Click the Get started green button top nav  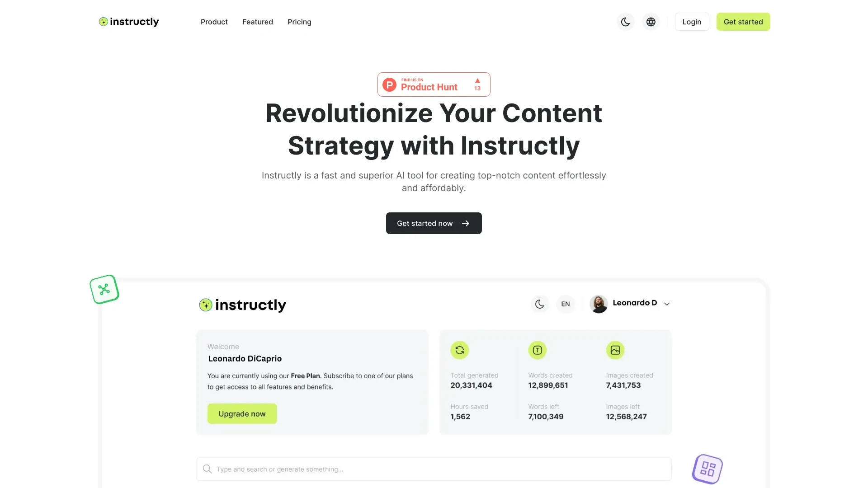click(743, 21)
